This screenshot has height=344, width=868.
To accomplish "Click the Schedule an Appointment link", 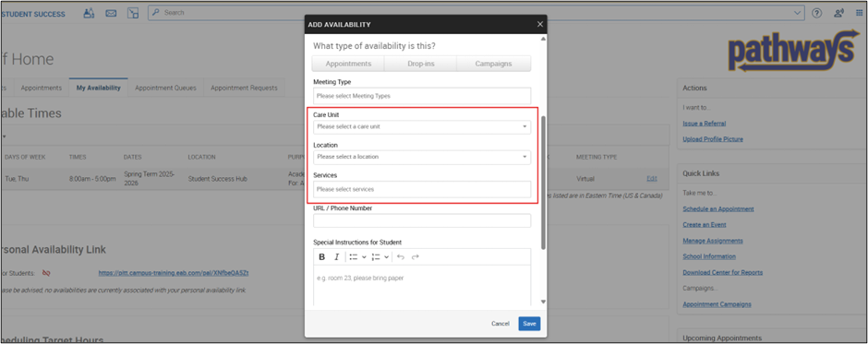I will (718, 209).
